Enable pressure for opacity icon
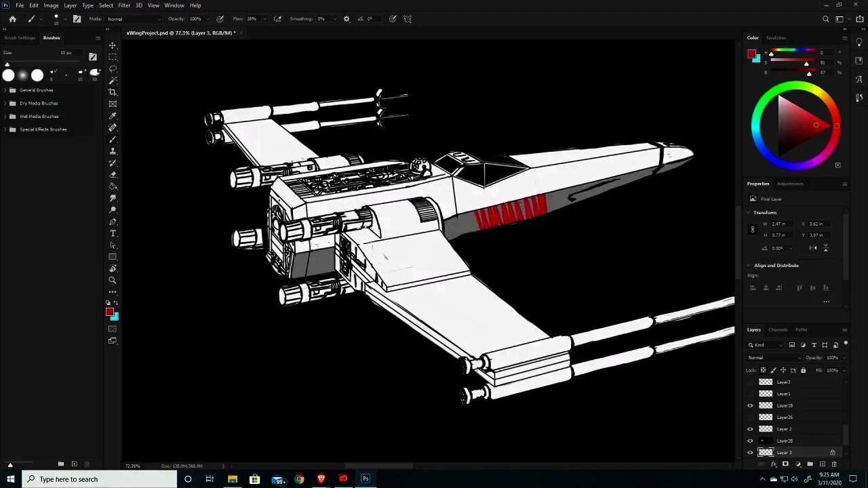The image size is (868, 488). point(220,19)
